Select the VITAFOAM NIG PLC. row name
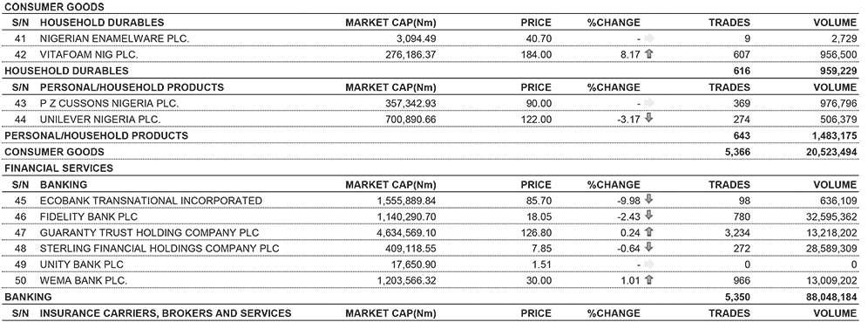This screenshot has height=336, width=868. click(89, 54)
